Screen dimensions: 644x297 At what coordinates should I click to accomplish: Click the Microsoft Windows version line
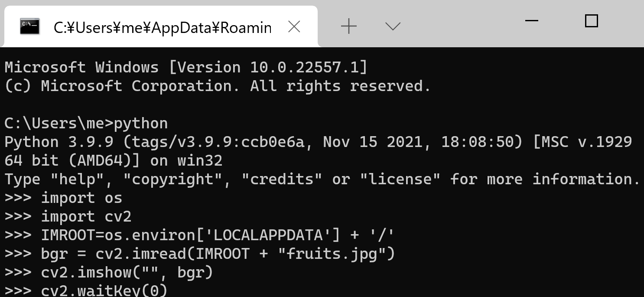click(x=186, y=67)
